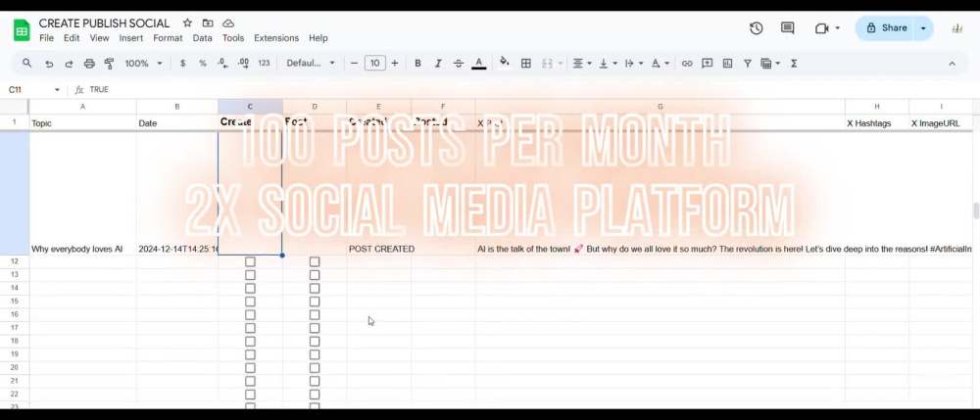Open the File menu
Viewport: 980px width, 420px height.
46,38
